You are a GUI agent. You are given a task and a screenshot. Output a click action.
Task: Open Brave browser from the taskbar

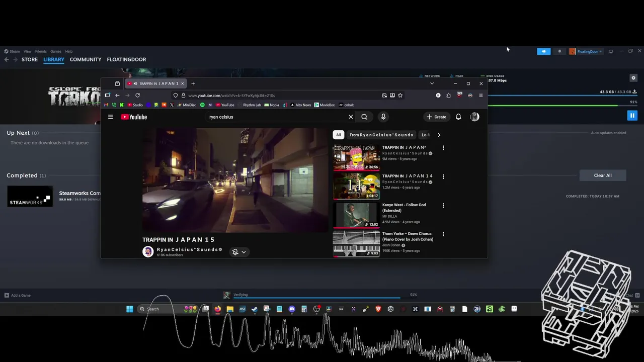[x=378, y=309]
